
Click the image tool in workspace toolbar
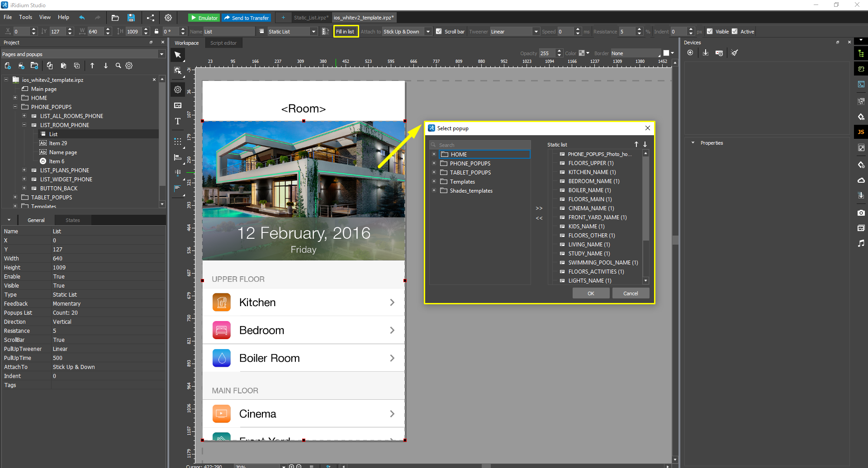pyautogui.click(x=178, y=105)
